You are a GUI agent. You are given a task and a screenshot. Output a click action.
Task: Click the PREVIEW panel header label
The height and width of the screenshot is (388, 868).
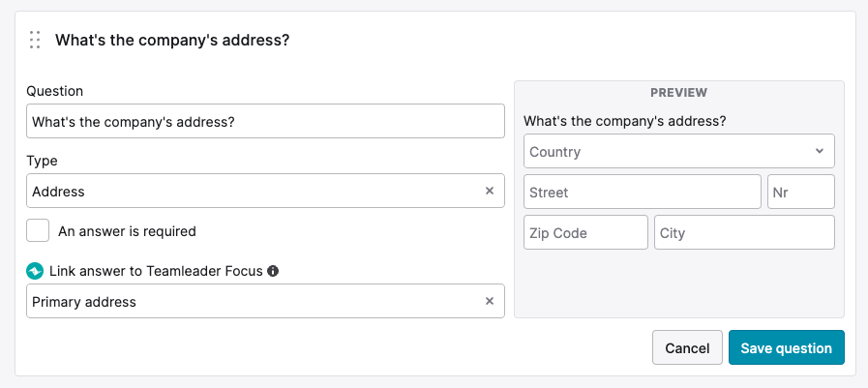(678, 93)
